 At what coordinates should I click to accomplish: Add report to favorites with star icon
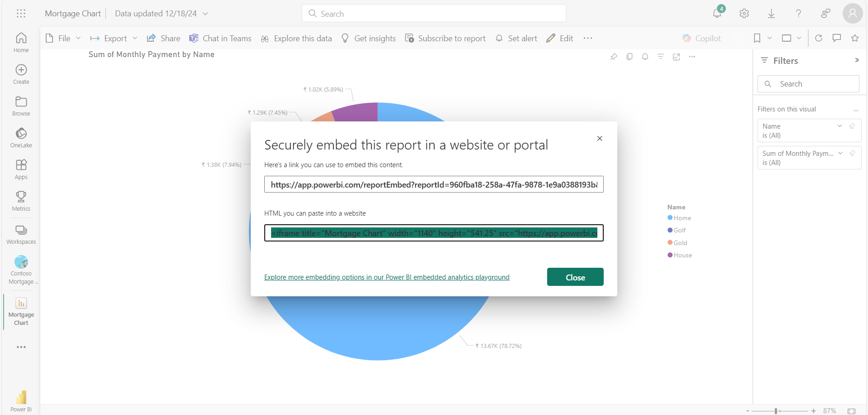tap(854, 38)
